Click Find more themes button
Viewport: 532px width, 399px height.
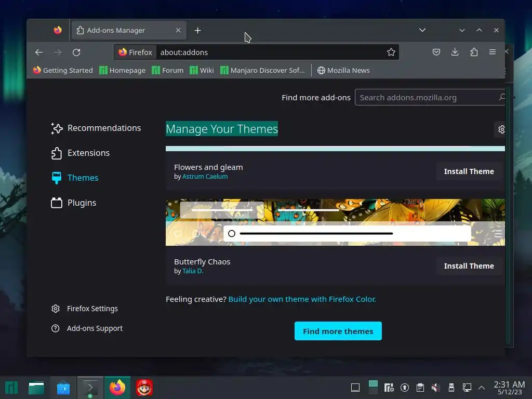click(338, 331)
